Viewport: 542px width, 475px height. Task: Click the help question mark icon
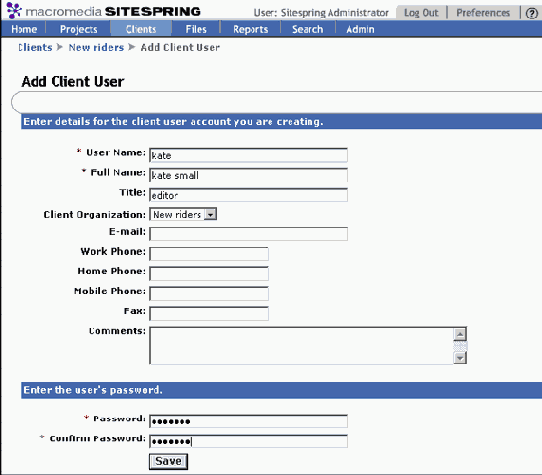[x=532, y=13]
